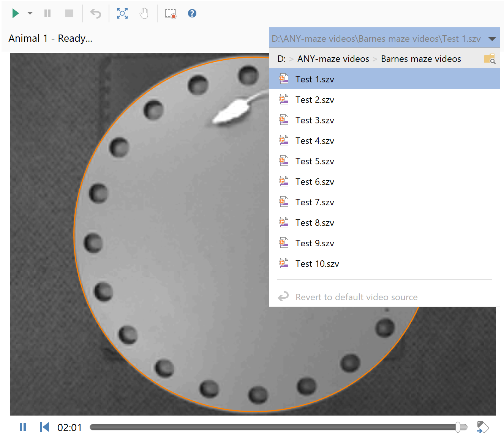Open video recording options via the film-reel icon

170,13
